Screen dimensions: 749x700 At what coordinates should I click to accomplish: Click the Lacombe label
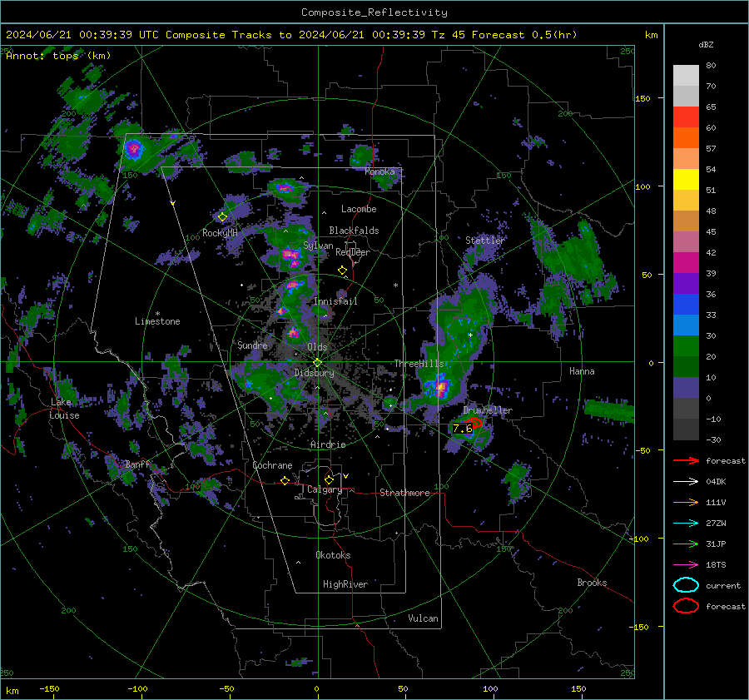(x=359, y=209)
